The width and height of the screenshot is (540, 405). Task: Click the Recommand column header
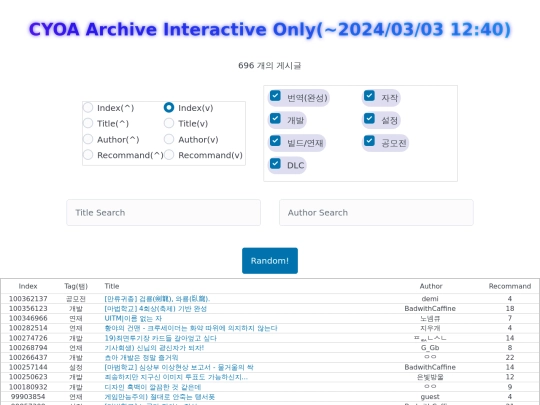510,286
